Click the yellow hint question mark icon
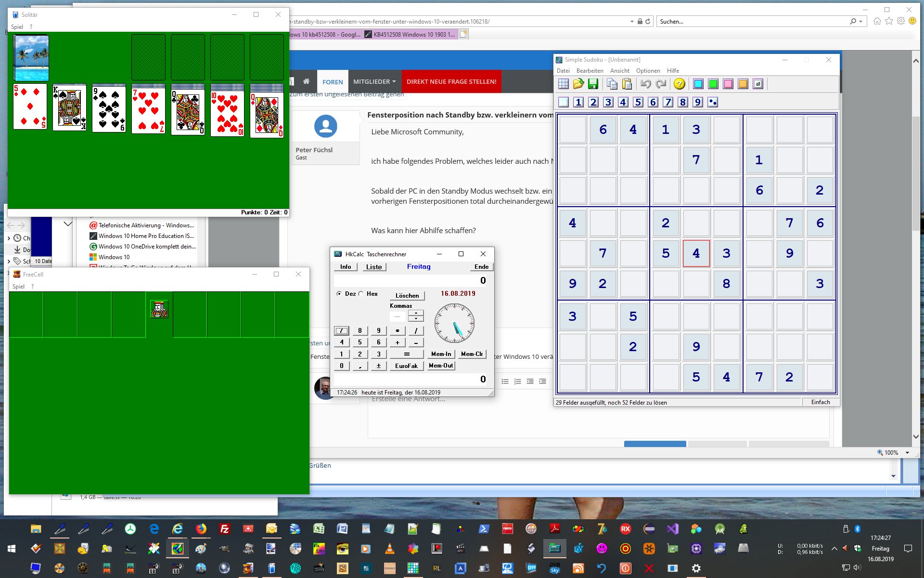This screenshot has width=924, height=578. (x=680, y=84)
